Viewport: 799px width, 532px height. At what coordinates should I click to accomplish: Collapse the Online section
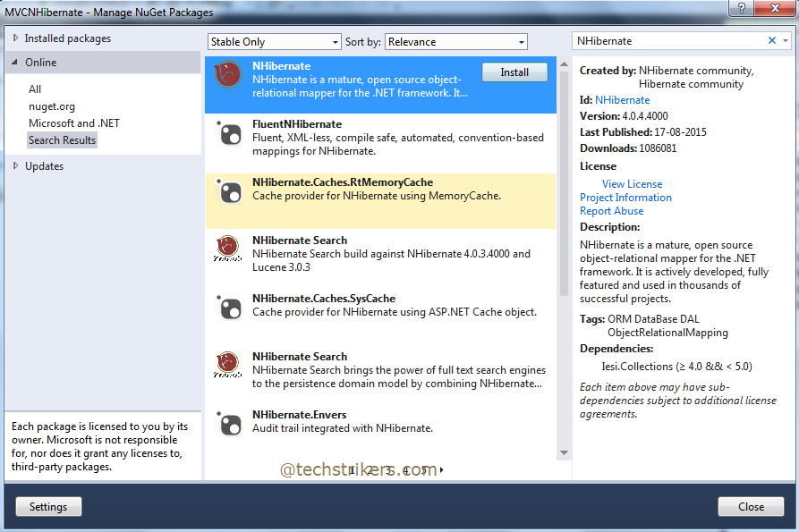point(15,62)
